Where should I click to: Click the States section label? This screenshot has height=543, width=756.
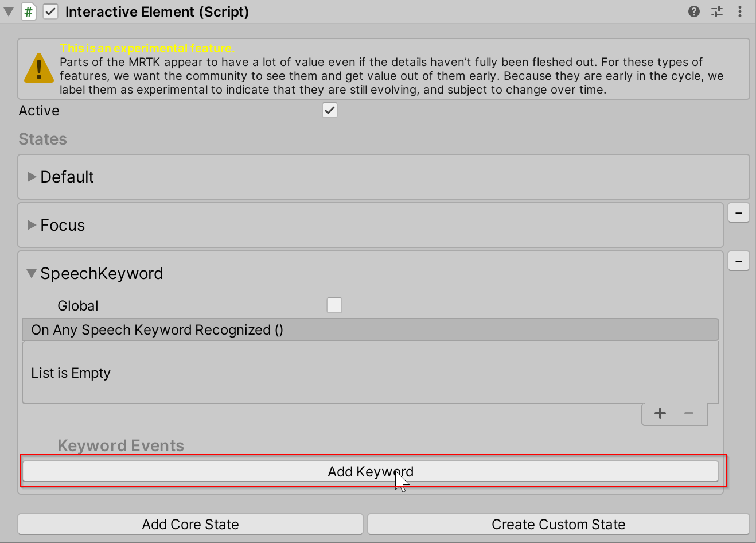42,139
